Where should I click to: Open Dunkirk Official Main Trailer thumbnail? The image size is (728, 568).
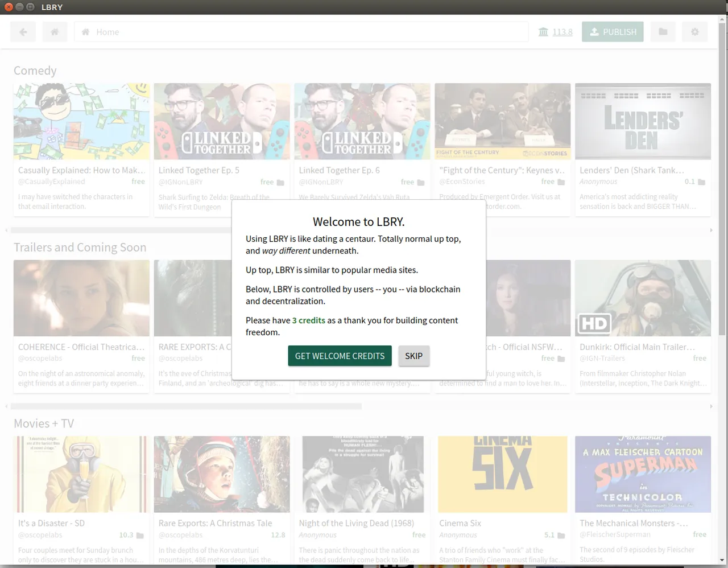coord(643,298)
